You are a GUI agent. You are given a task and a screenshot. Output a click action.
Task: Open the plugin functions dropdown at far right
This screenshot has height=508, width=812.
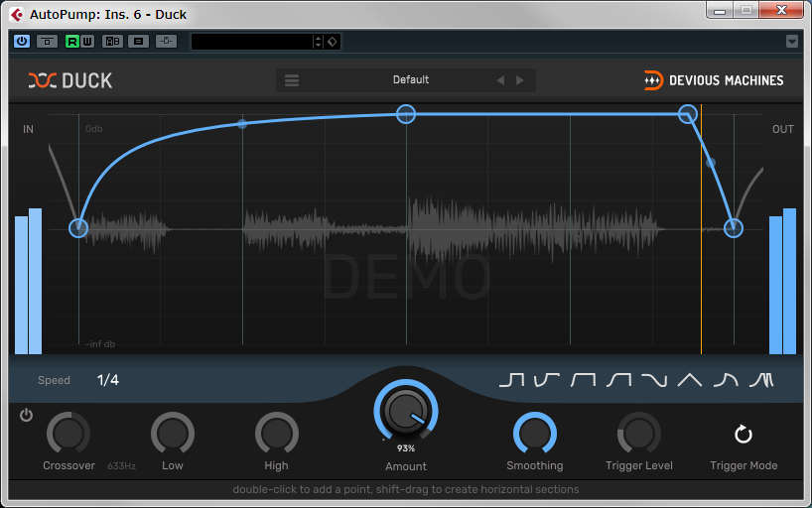[792, 41]
